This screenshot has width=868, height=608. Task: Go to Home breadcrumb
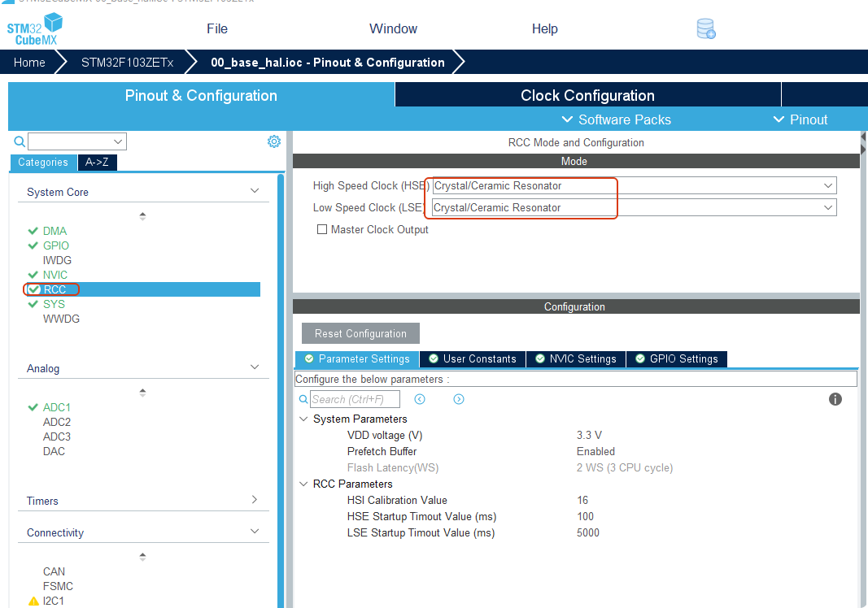coord(29,63)
